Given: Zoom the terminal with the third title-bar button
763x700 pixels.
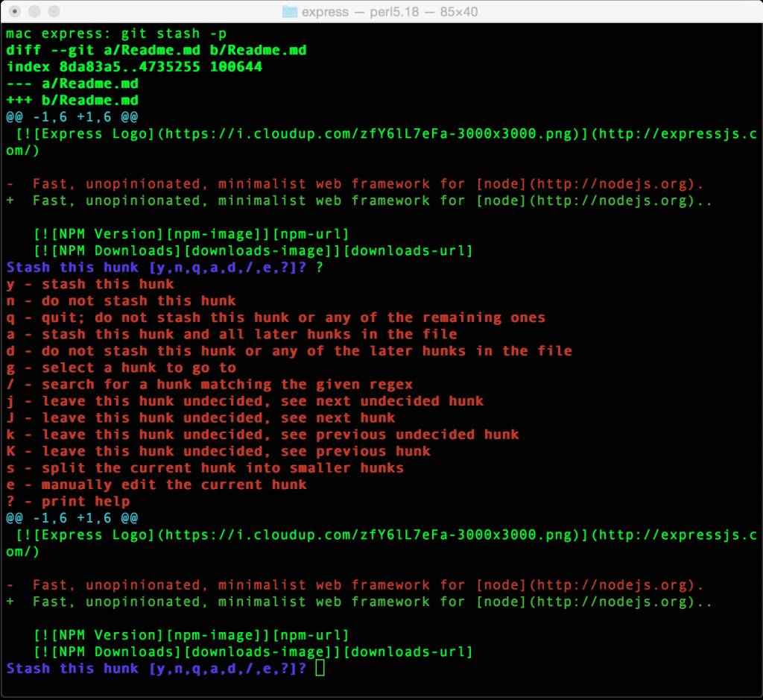Looking at the screenshot, I should coord(54,11).
